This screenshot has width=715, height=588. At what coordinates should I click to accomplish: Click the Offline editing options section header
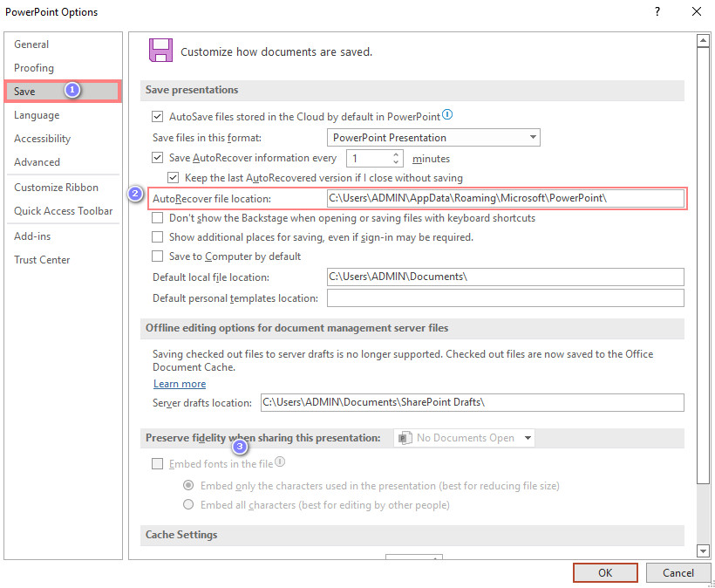(x=412, y=328)
